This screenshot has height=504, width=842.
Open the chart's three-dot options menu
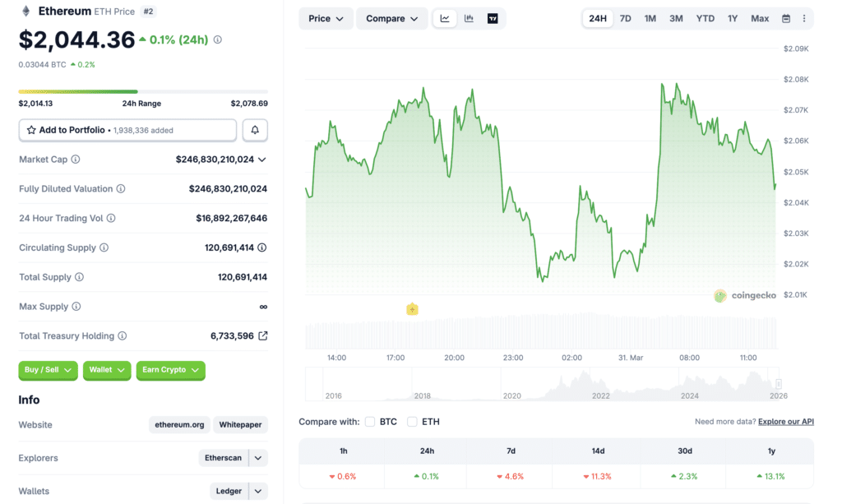804,18
